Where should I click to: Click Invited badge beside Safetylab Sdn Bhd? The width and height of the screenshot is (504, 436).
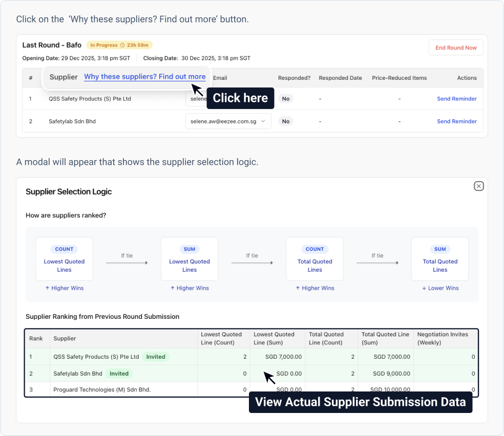119,374
